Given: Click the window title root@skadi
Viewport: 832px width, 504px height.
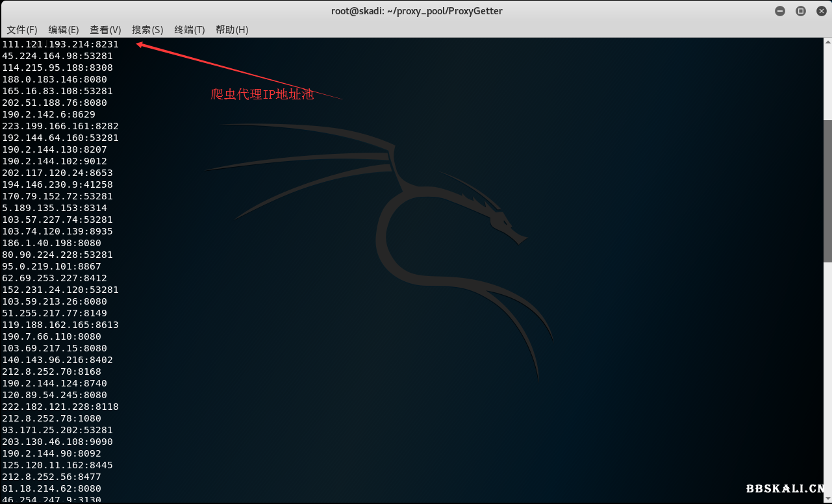Looking at the screenshot, I should click(x=416, y=11).
